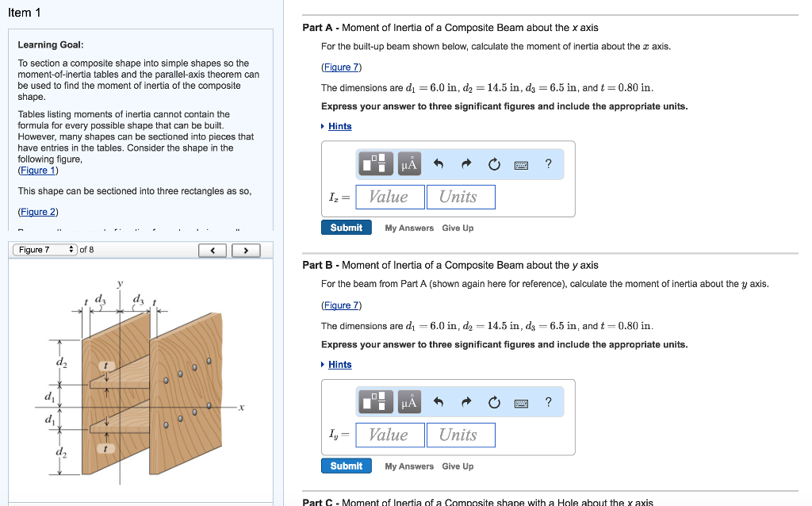Click the next figure arrow button
Screen dimensions: 812x506
(246, 249)
